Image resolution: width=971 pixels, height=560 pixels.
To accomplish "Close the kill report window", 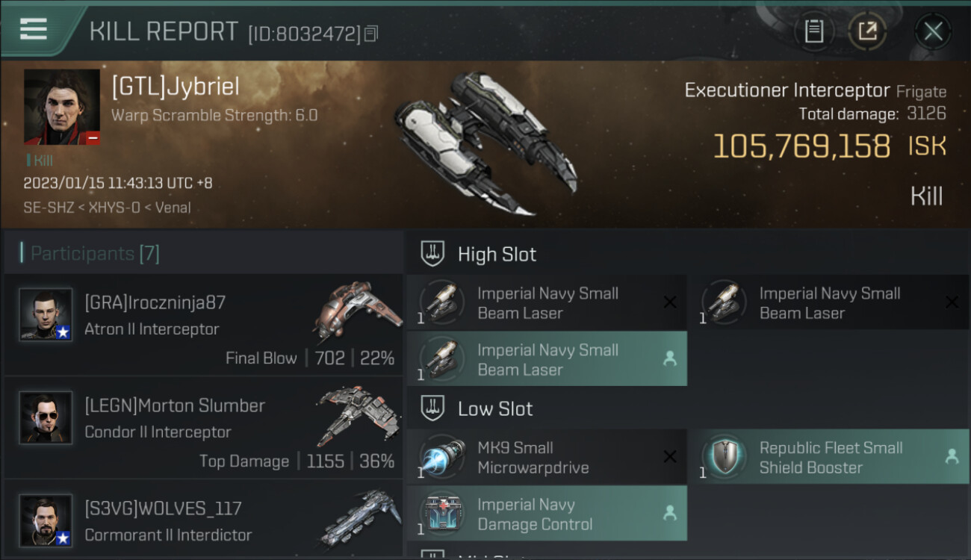I will [x=933, y=31].
